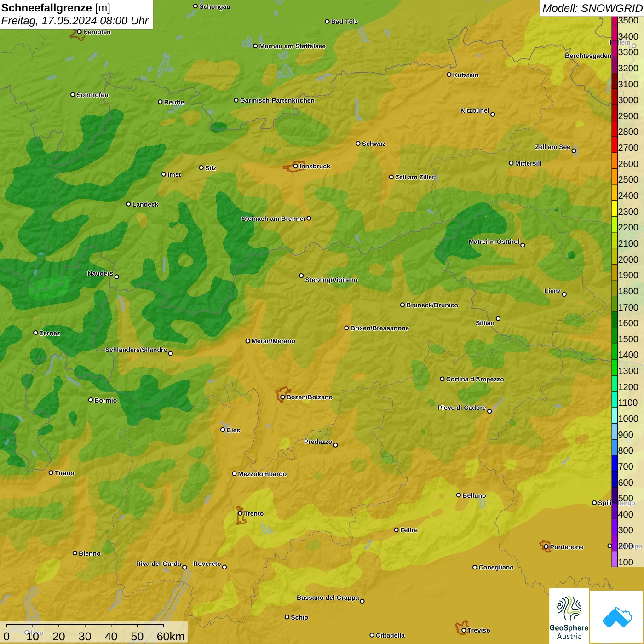Screen dimensions: 644x644
Task: Select the Kempten marker dot
Action: tap(80, 32)
